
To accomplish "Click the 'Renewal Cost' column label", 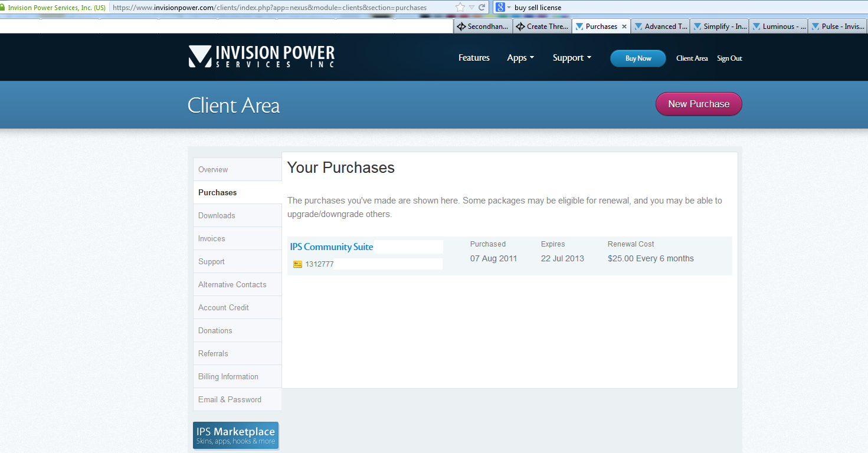I will [x=631, y=244].
